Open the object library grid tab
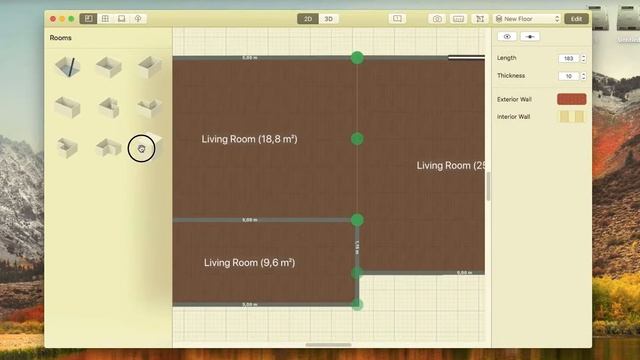640x360 pixels. point(105,19)
